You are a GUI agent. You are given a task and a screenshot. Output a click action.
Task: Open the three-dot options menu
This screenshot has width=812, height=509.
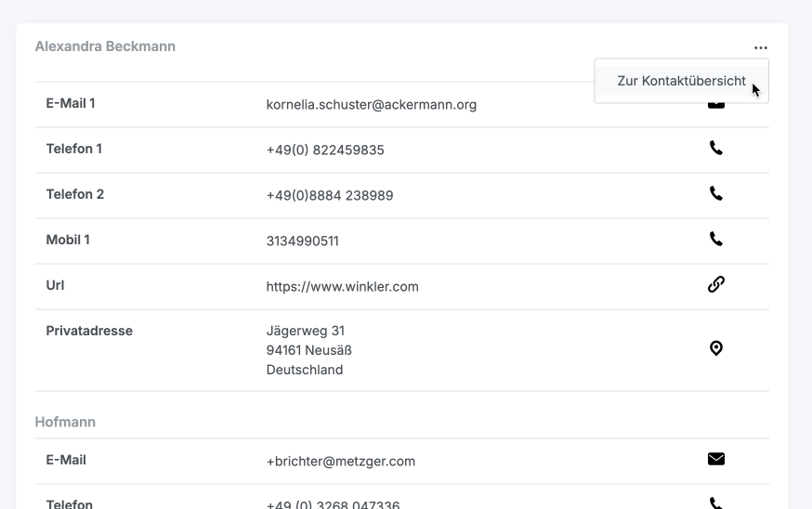click(x=761, y=47)
